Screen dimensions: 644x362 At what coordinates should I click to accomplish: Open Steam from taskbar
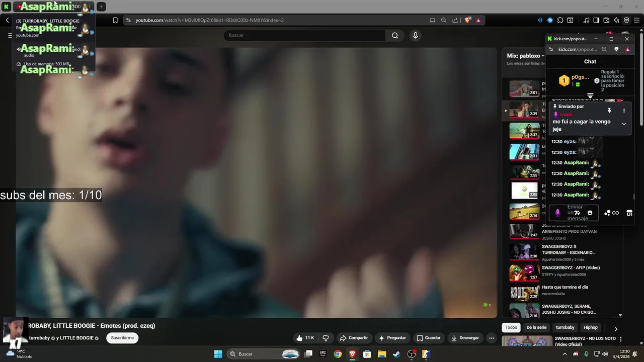coord(396,354)
